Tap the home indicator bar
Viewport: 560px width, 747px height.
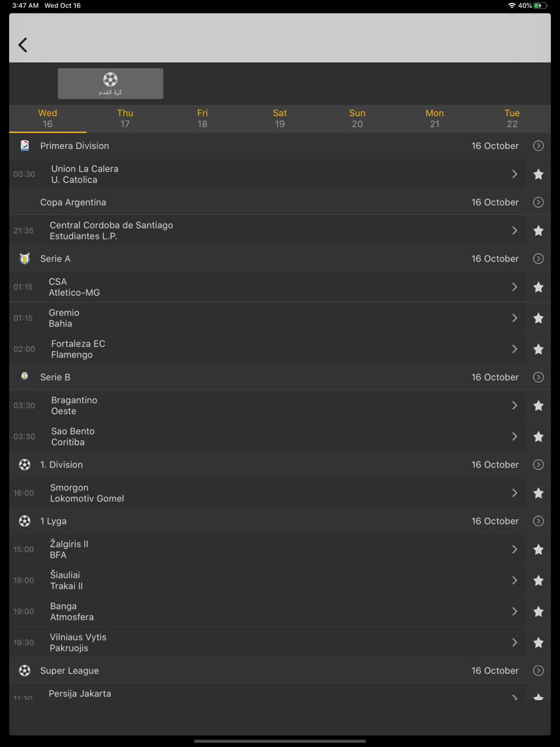pyautogui.click(x=280, y=741)
